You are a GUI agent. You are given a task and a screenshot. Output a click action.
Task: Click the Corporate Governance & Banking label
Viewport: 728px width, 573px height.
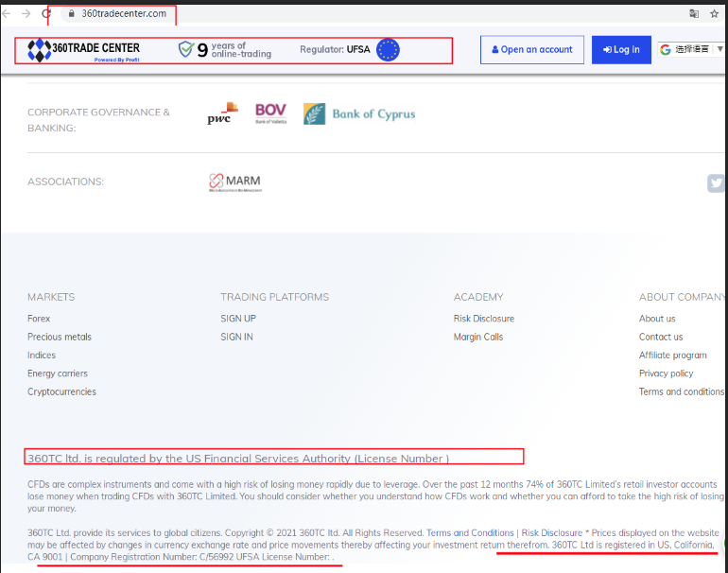click(98, 120)
